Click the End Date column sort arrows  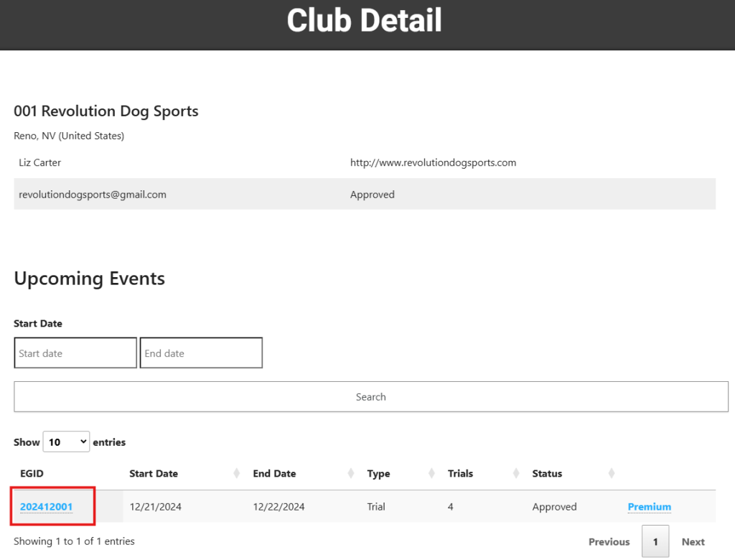tap(351, 474)
